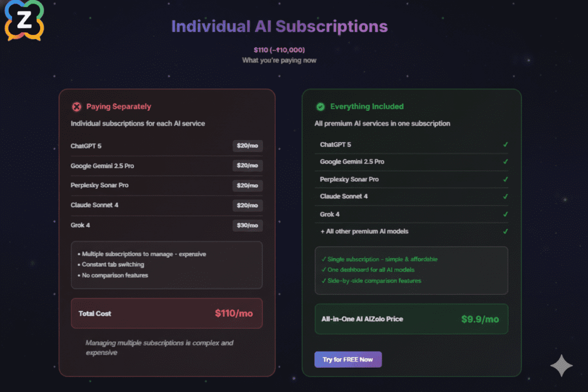This screenshot has height=392, width=588.
Task: Click the $30/mo badge next to Grok 4
Action: (x=247, y=226)
